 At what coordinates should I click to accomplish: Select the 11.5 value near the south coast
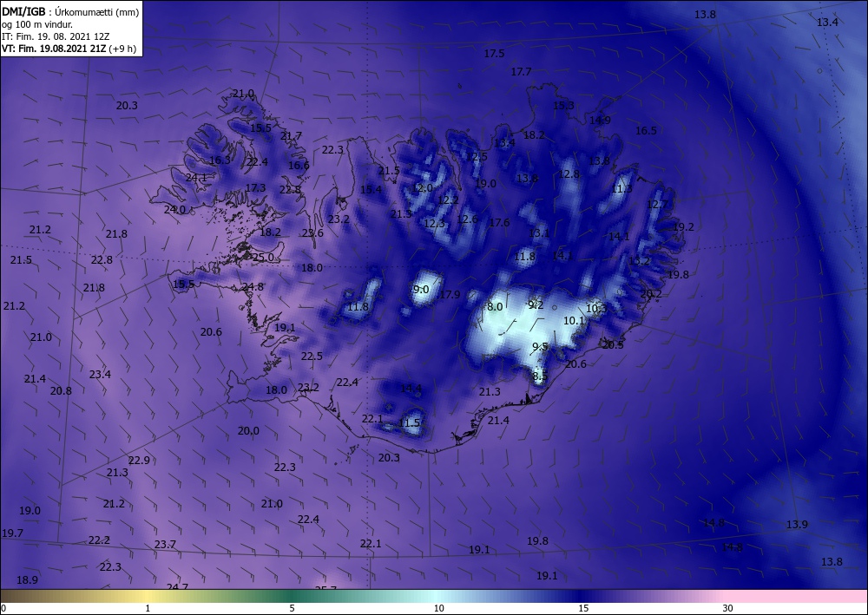coord(409,423)
